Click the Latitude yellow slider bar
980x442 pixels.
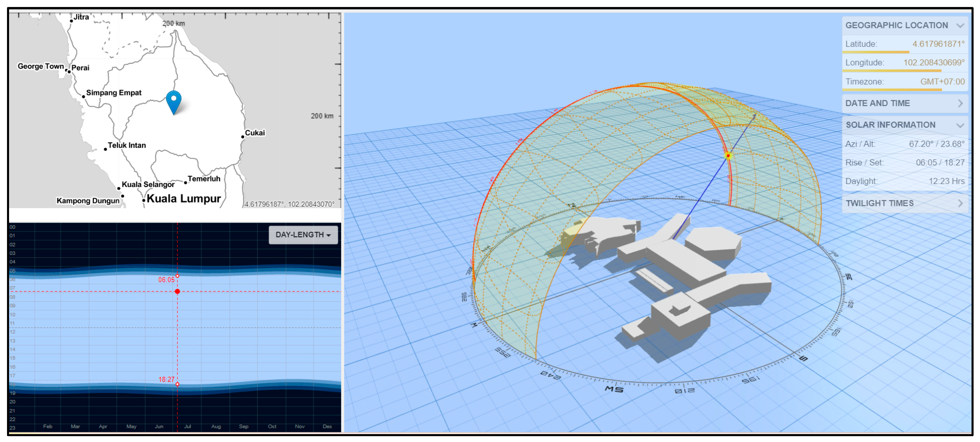click(x=875, y=52)
